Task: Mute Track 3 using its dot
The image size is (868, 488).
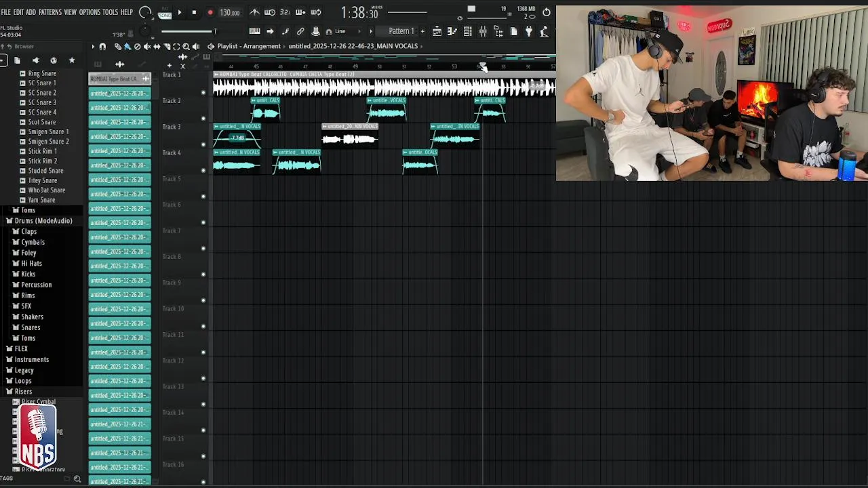Action: [203, 144]
